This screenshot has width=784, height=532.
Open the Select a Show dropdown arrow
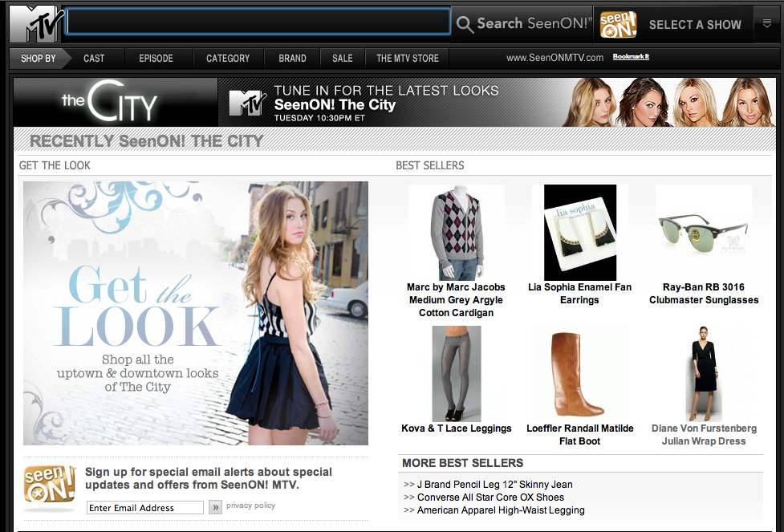pyautogui.click(x=767, y=23)
